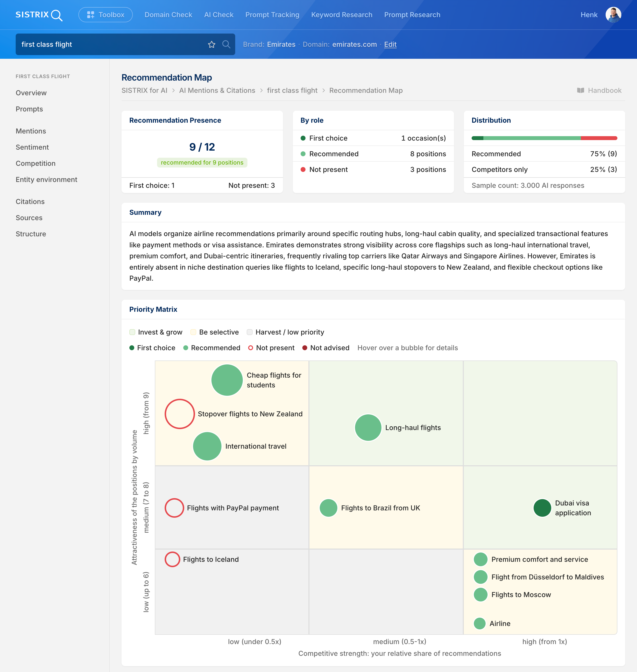Viewport: 637px width, 672px height.
Task: Open Citations in the sidebar
Action: click(x=30, y=202)
